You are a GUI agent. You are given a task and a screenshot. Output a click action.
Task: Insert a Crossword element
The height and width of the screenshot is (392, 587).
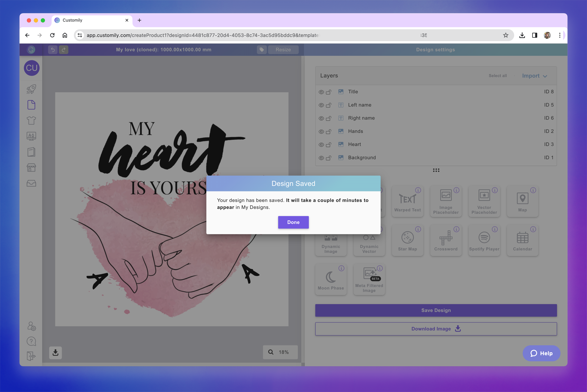pyautogui.click(x=446, y=240)
